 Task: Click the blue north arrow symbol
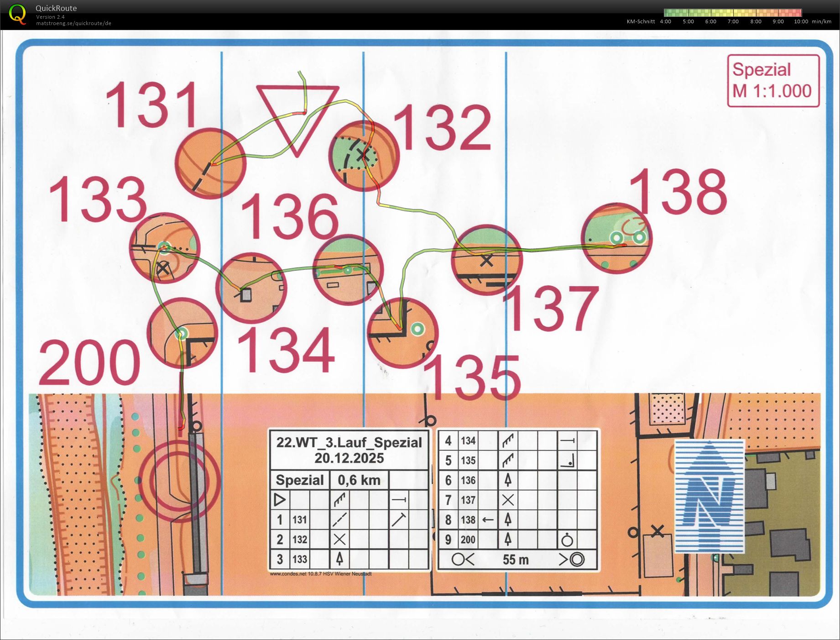point(710,496)
